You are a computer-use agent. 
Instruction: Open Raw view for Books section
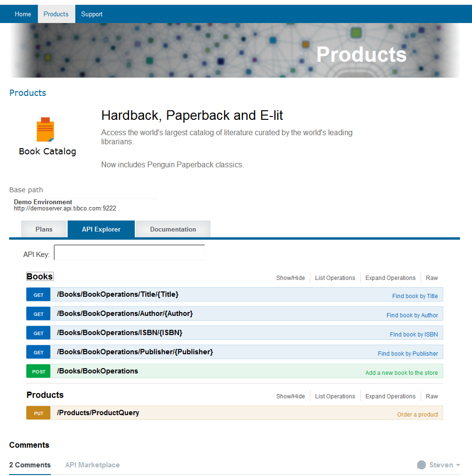point(432,278)
